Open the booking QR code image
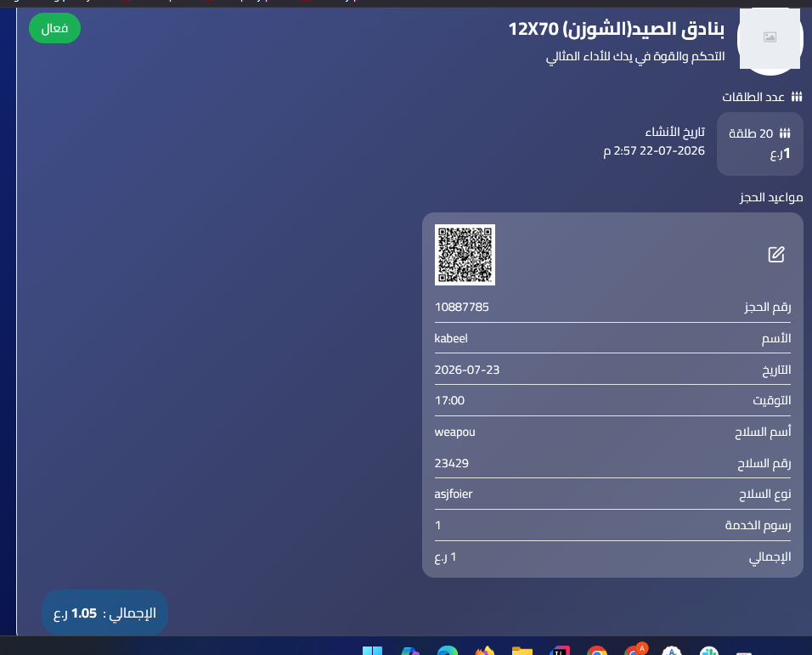The width and height of the screenshot is (812, 655). pos(465,255)
